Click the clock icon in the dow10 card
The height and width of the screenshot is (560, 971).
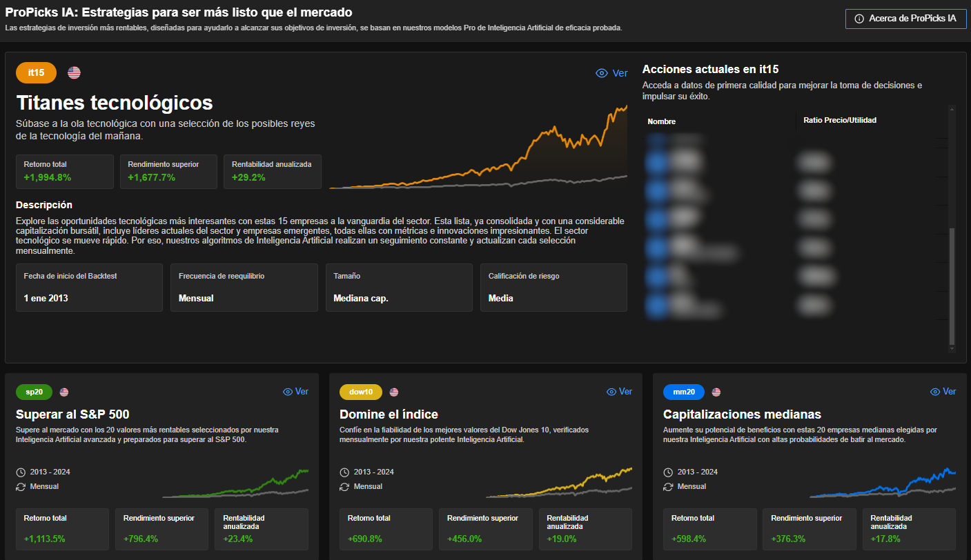[x=344, y=472]
